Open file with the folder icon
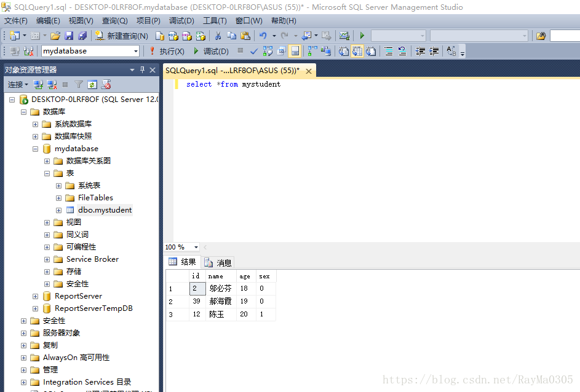This screenshot has height=392, width=580. pyautogui.click(x=55, y=36)
